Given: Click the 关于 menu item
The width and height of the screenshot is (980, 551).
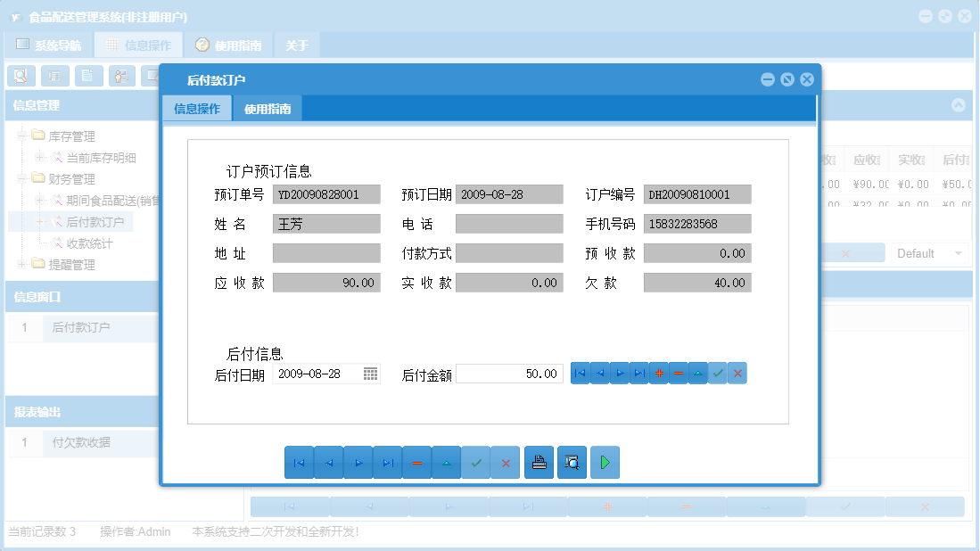Looking at the screenshot, I should (x=296, y=45).
